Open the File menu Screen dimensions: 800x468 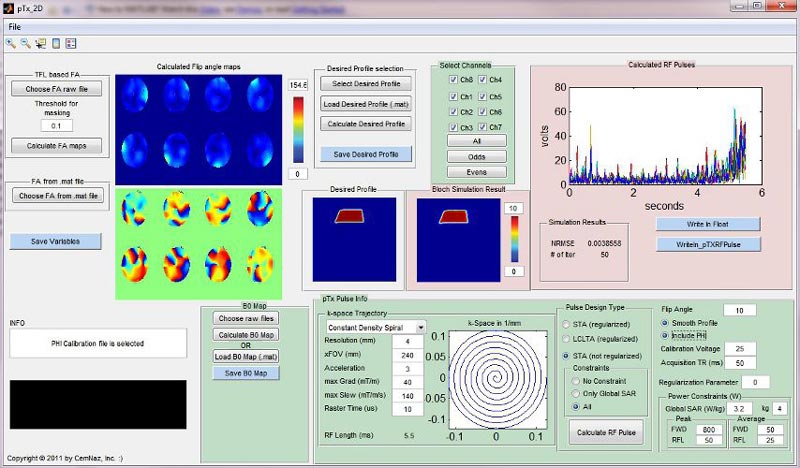14,27
